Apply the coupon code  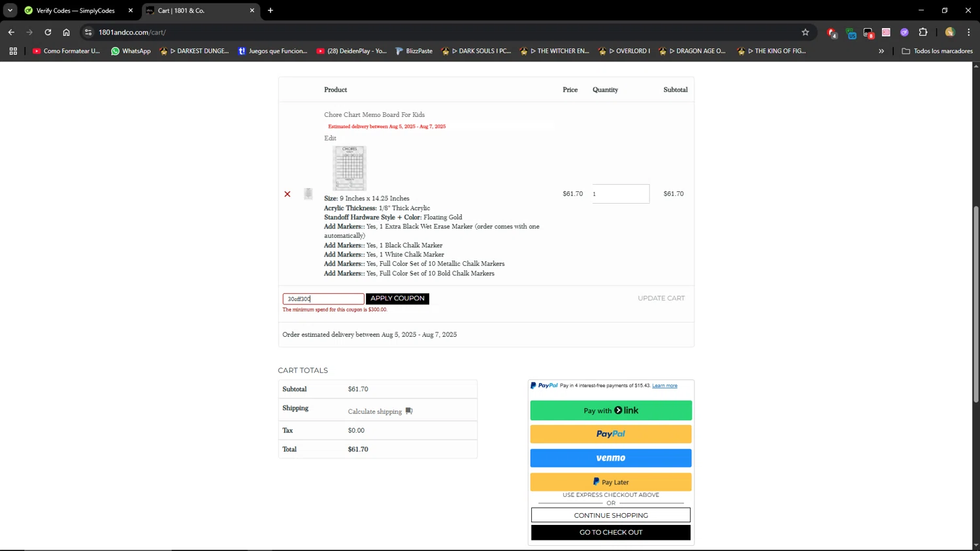(397, 298)
